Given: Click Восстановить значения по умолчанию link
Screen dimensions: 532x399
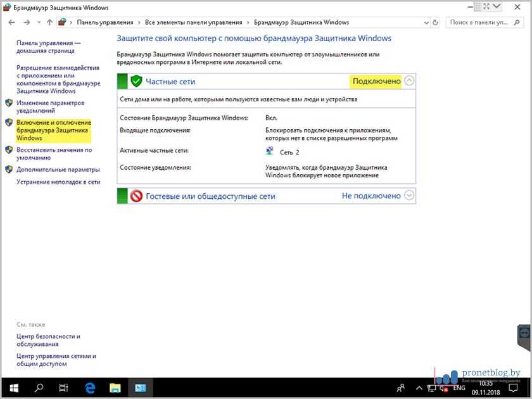Looking at the screenshot, I should pyautogui.click(x=54, y=154).
